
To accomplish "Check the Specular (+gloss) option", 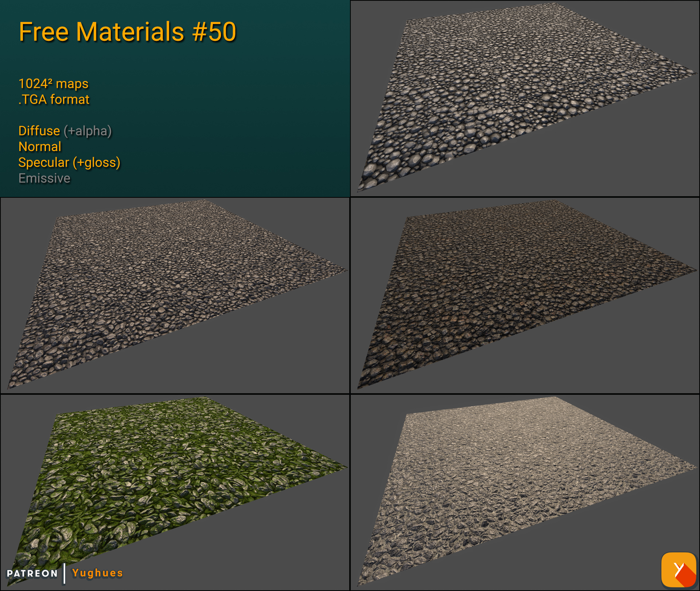I will pos(69,163).
